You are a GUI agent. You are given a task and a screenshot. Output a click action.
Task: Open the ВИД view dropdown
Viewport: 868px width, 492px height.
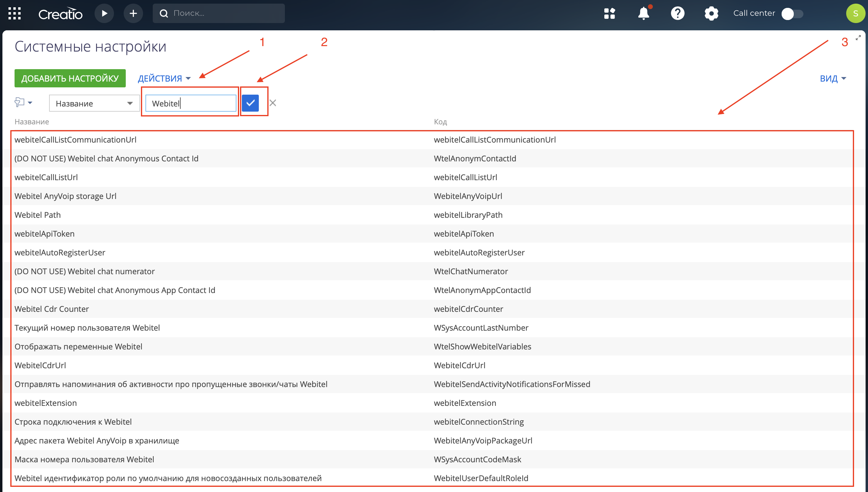coord(833,78)
